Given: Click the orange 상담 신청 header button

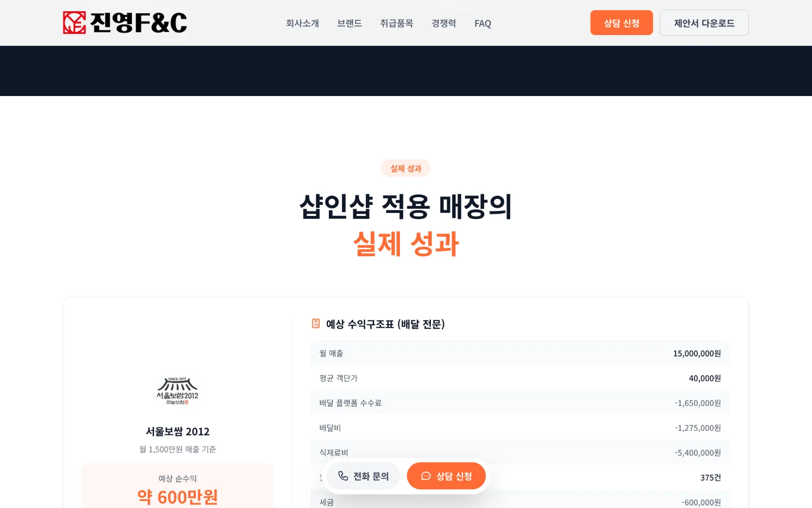Looking at the screenshot, I should 622,23.
